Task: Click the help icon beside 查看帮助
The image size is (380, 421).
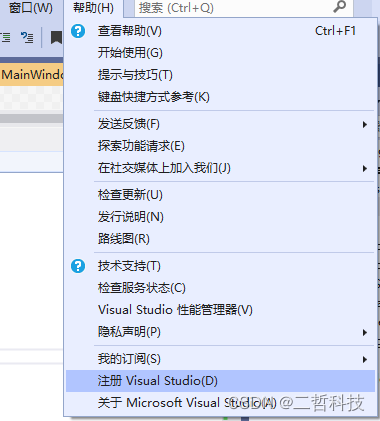Action: [x=78, y=31]
